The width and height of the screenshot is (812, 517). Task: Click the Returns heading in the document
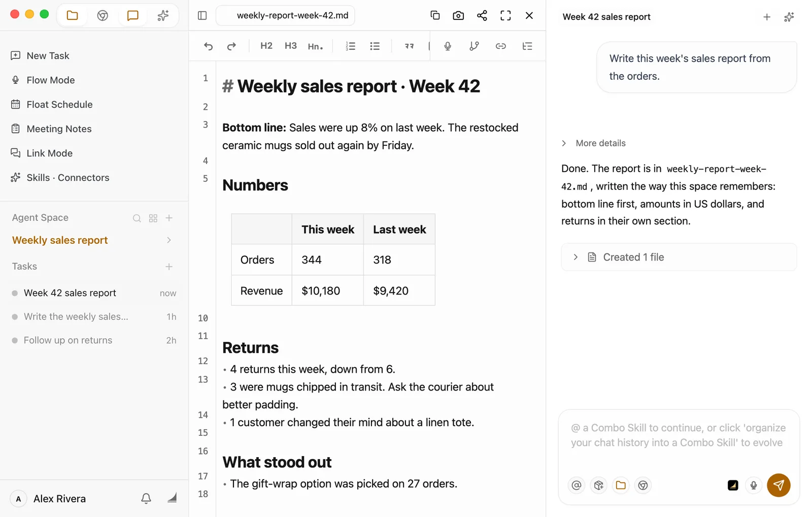pyautogui.click(x=251, y=348)
